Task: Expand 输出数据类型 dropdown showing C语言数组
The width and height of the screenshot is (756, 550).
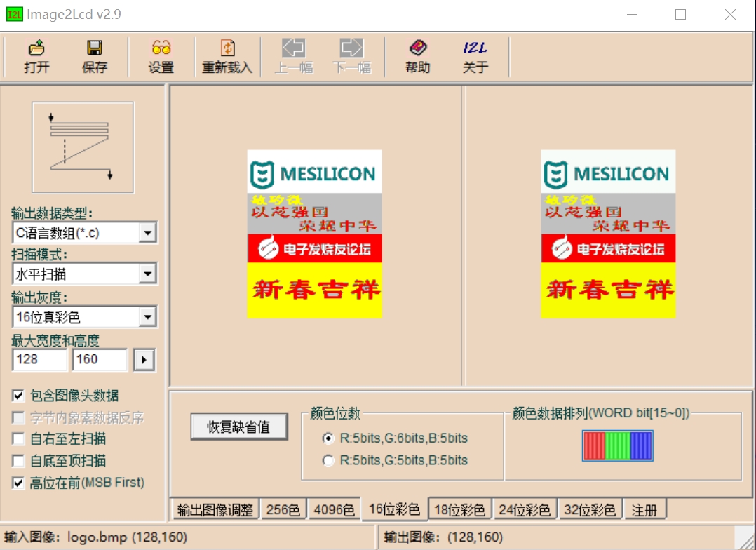Action: pyautogui.click(x=147, y=233)
